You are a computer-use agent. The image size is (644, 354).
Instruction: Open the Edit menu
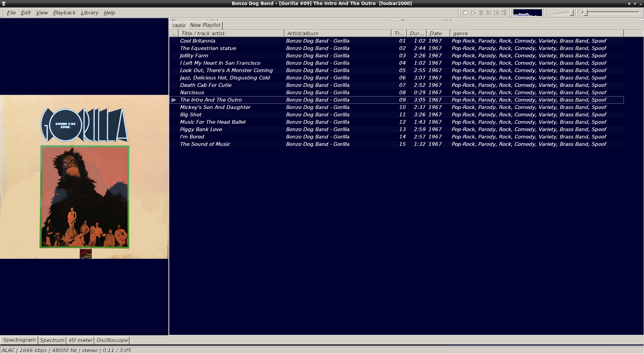[x=26, y=13]
